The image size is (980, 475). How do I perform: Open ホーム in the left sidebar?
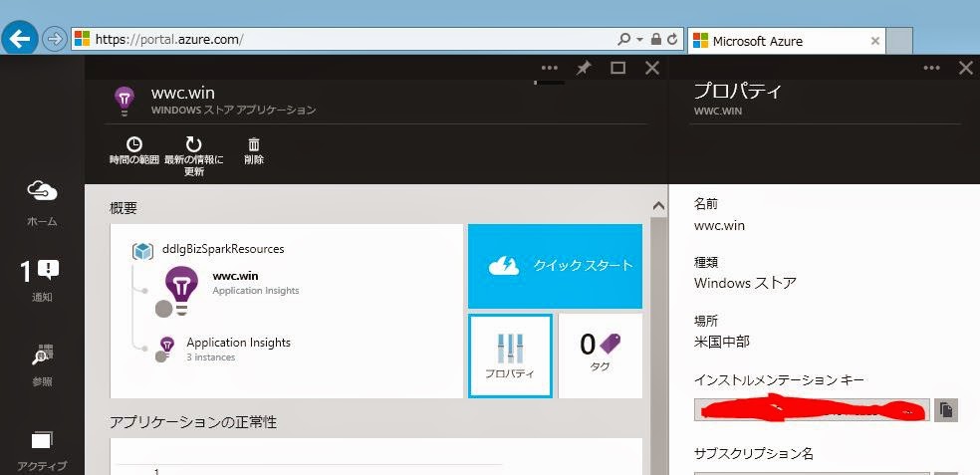point(42,204)
